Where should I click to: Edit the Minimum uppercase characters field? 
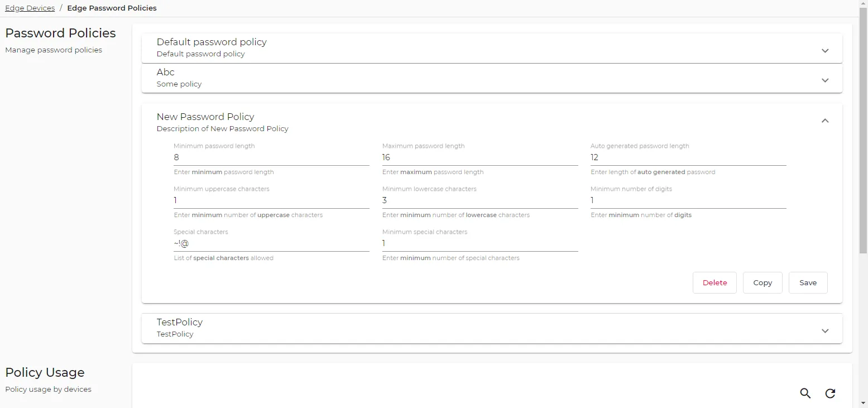[271, 200]
